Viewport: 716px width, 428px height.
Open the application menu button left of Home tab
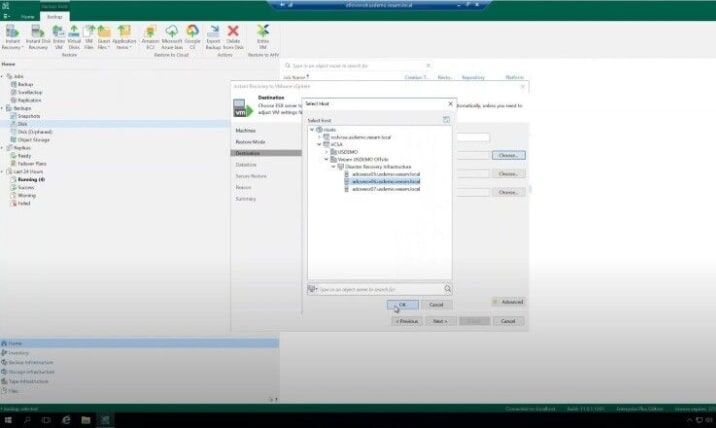point(6,16)
